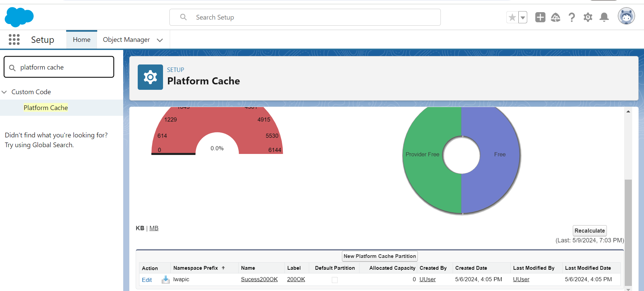
Task: View notifications via the bell icon
Action: click(x=604, y=17)
